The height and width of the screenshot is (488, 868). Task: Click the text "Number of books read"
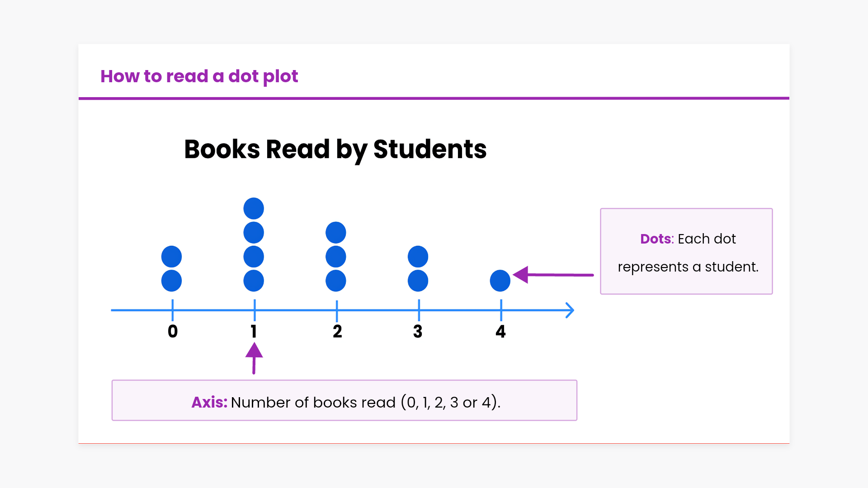313,402
